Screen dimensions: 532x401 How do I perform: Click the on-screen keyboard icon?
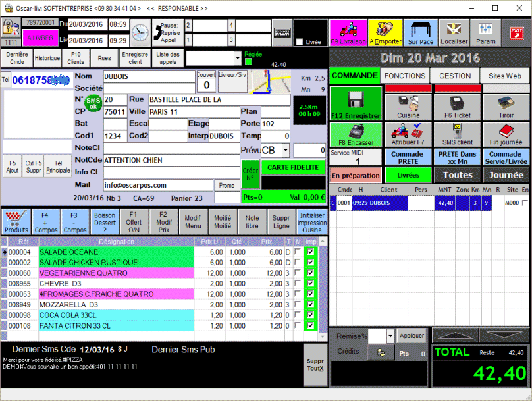282,31
